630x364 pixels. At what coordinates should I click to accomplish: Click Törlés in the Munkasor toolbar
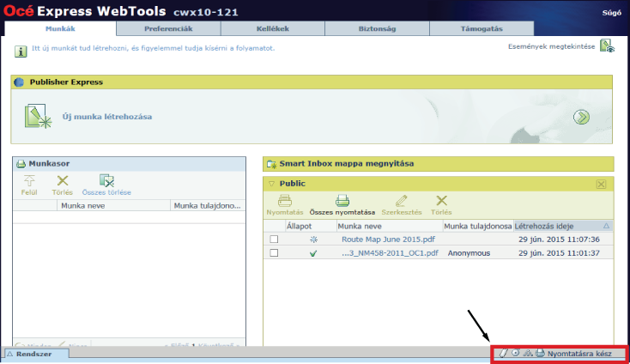pyautogui.click(x=63, y=185)
